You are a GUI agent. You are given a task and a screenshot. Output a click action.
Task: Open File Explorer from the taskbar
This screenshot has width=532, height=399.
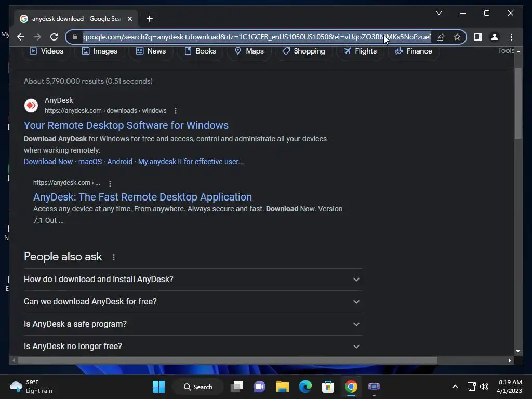(282, 387)
